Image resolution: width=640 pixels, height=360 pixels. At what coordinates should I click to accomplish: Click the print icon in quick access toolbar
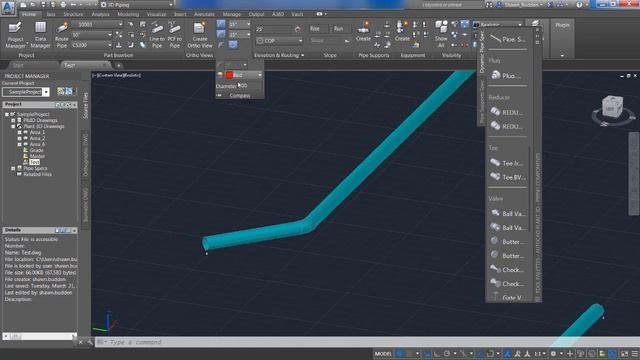click(x=63, y=4)
